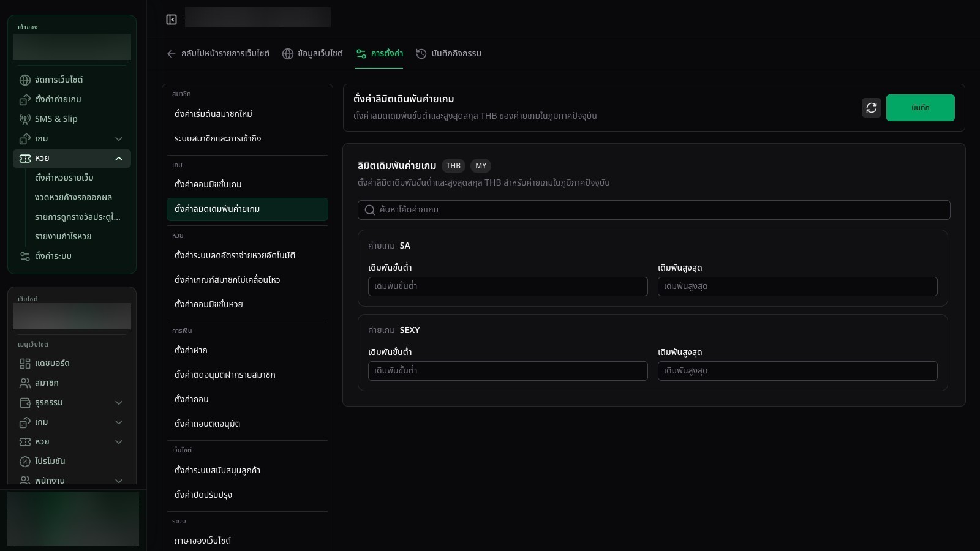
Task: Open the SMS & Slip antenna icon
Action: click(x=25, y=119)
